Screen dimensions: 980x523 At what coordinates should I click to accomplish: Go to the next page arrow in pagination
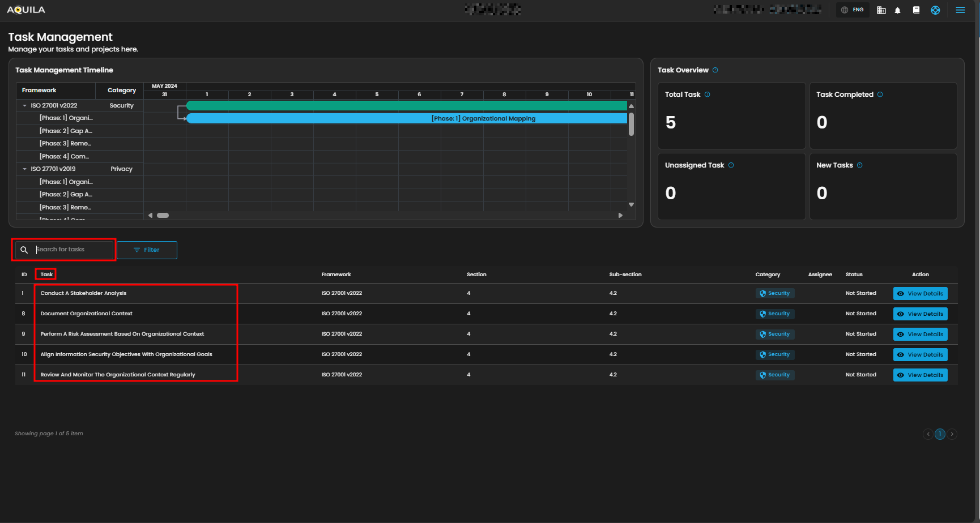click(x=952, y=434)
